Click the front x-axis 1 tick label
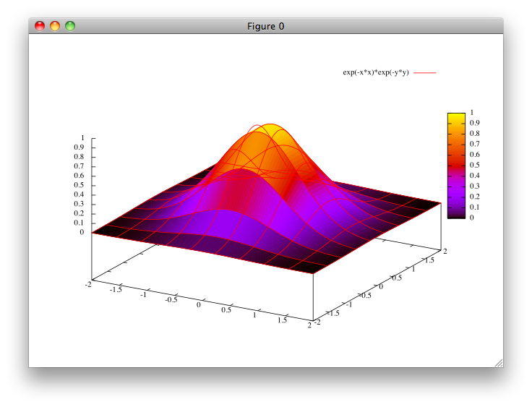 pos(254,316)
